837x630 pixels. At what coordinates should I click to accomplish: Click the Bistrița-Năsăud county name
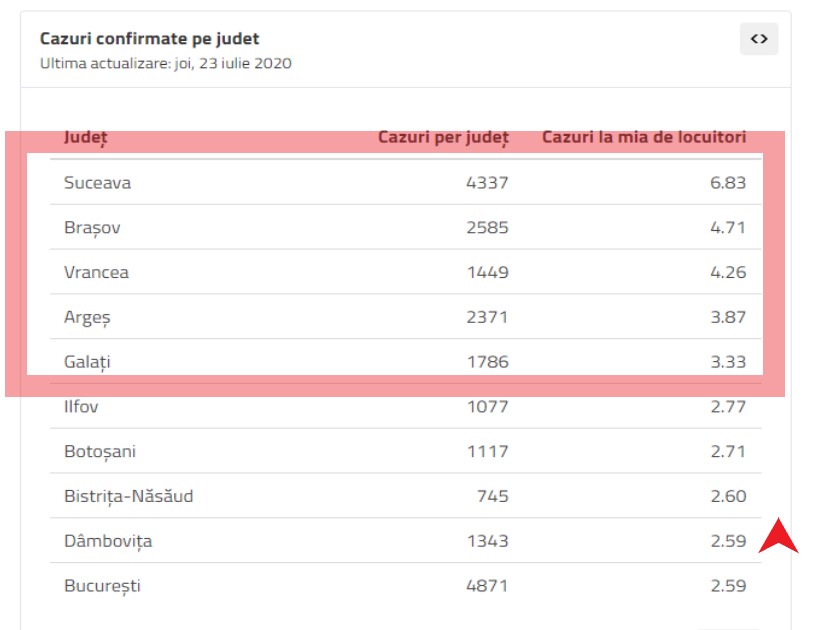129,496
